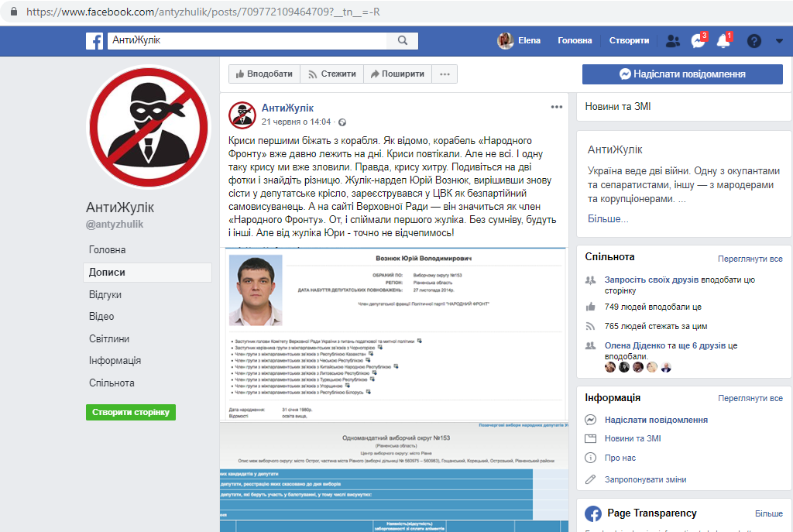Click Новини та ЗМІ link in Інформація

633,438
